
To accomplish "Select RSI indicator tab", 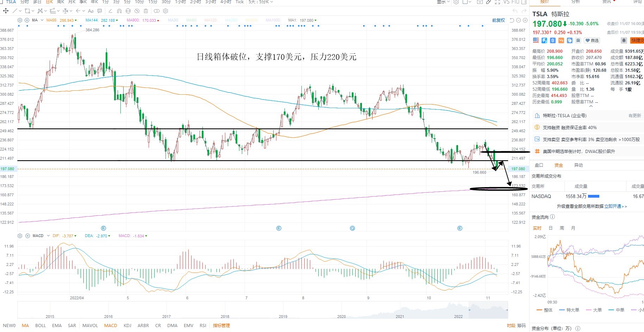I will pos(203,325).
